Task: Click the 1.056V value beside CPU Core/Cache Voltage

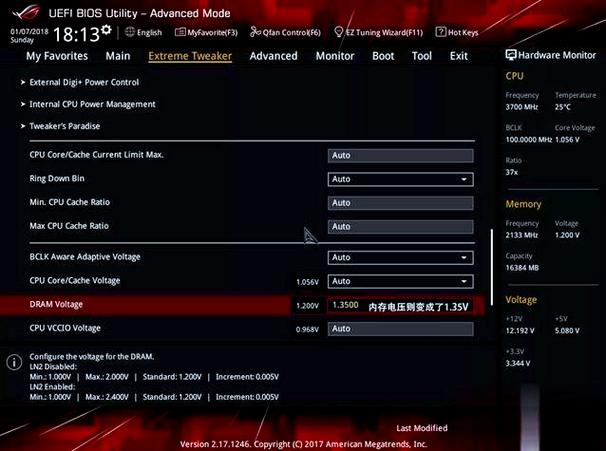Action: [307, 282]
